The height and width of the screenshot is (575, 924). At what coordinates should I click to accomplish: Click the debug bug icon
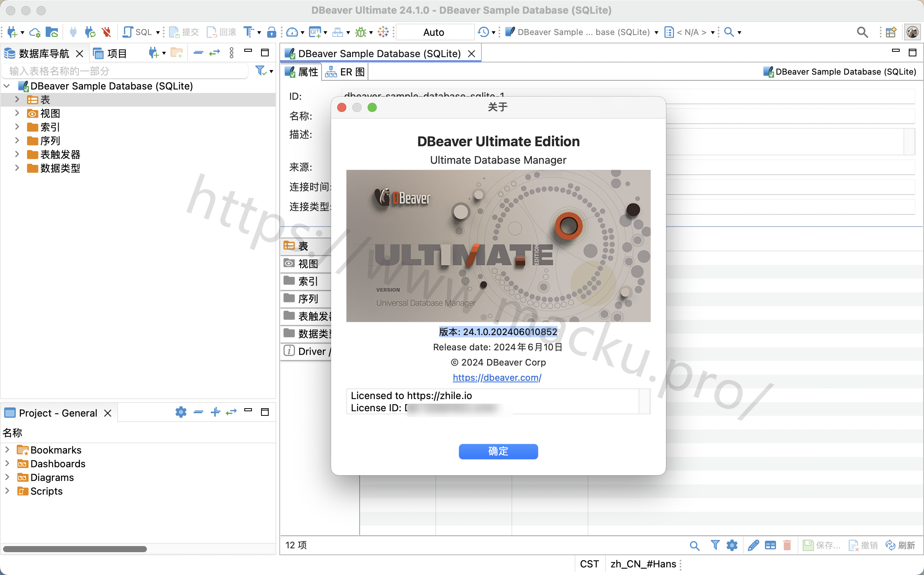click(x=360, y=32)
